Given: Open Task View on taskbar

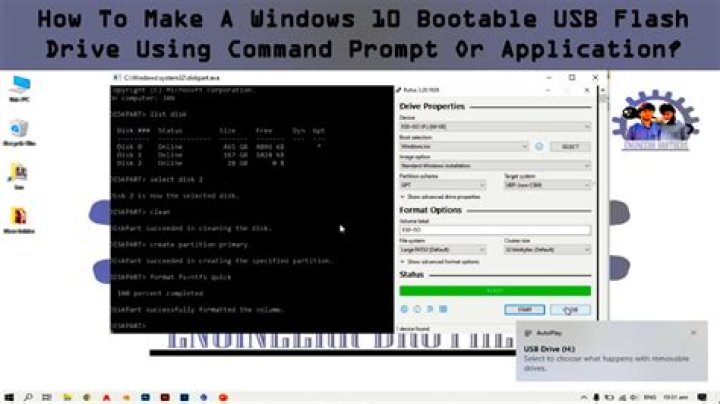Looking at the screenshot, I should coord(47,397).
